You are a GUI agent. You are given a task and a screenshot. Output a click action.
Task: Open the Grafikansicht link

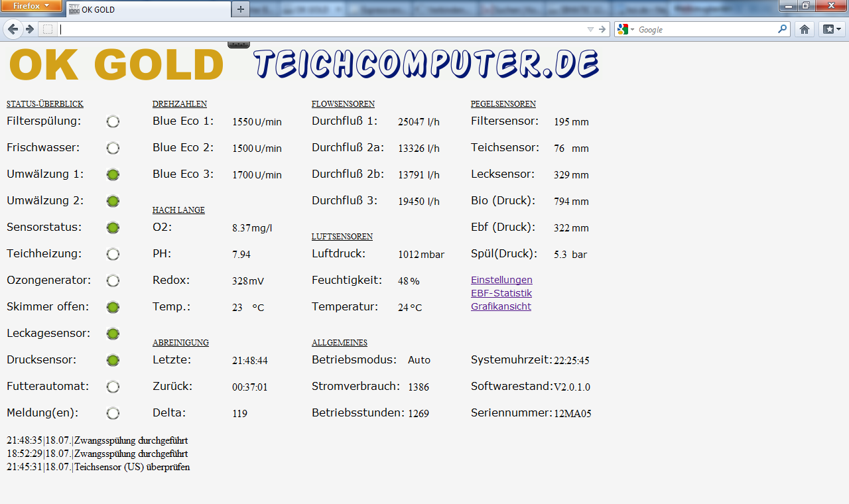point(501,306)
